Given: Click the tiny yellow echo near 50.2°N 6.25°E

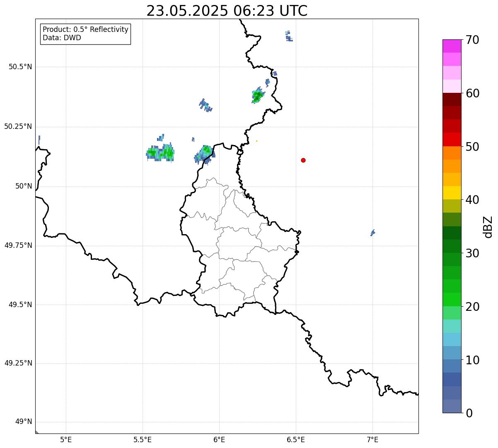Looking at the screenshot, I should (x=256, y=141).
